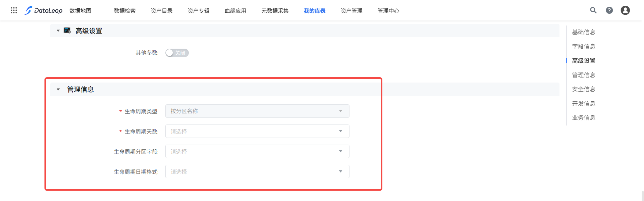Open the 管理中心 menu item
This screenshot has height=201, width=644.
tap(388, 11)
